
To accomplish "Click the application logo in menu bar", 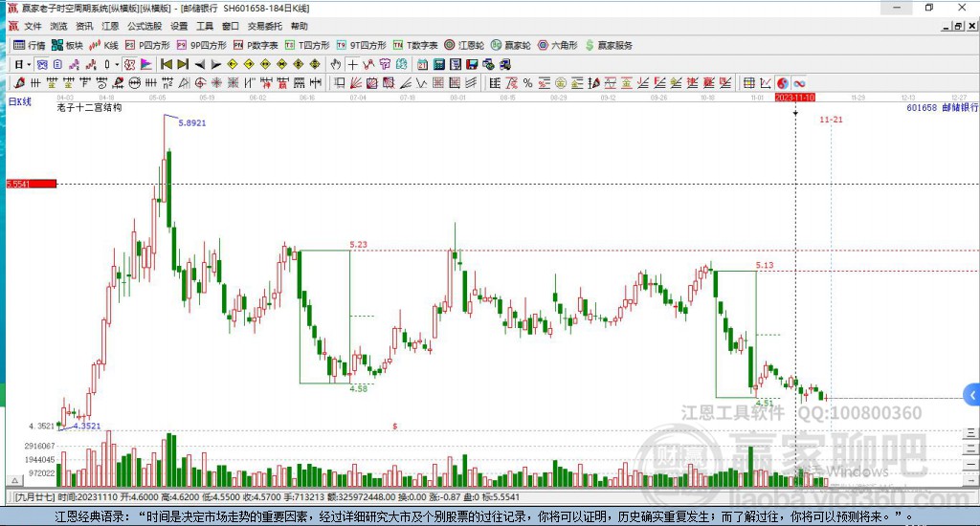I will tap(13, 26).
